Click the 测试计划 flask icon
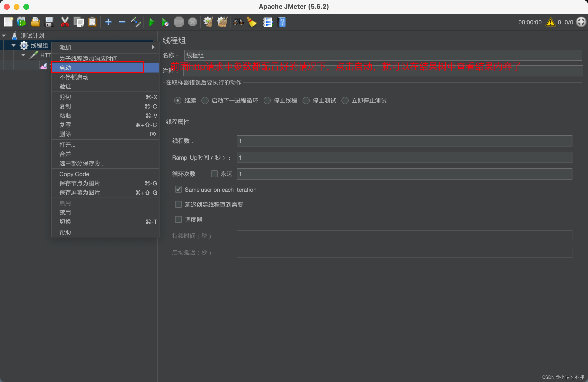 14,36
